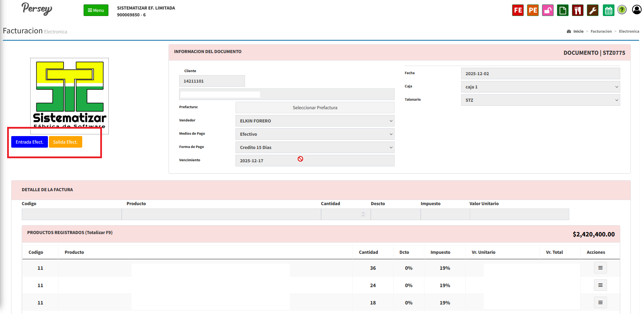Open the brown wrench settings icon
Image resolution: width=644 pixels, height=314 pixels.
[x=592, y=10]
